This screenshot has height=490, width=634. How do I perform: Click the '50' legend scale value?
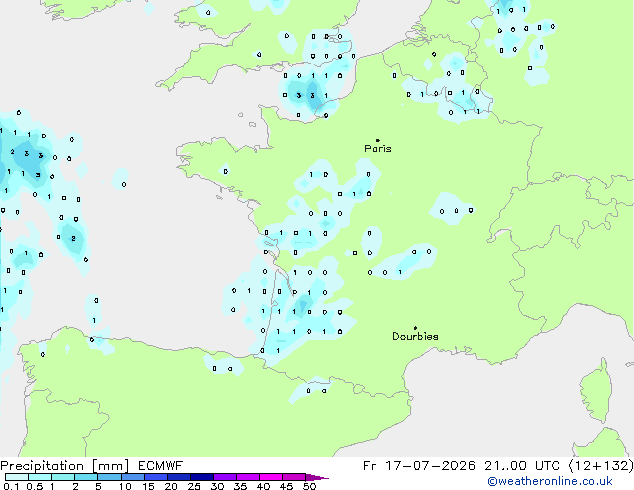point(310,486)
